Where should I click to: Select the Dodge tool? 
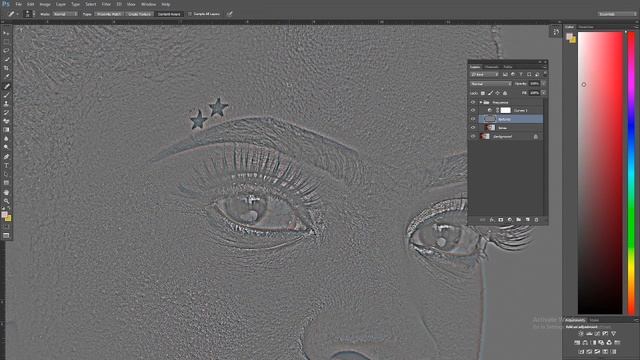(6, 147)
